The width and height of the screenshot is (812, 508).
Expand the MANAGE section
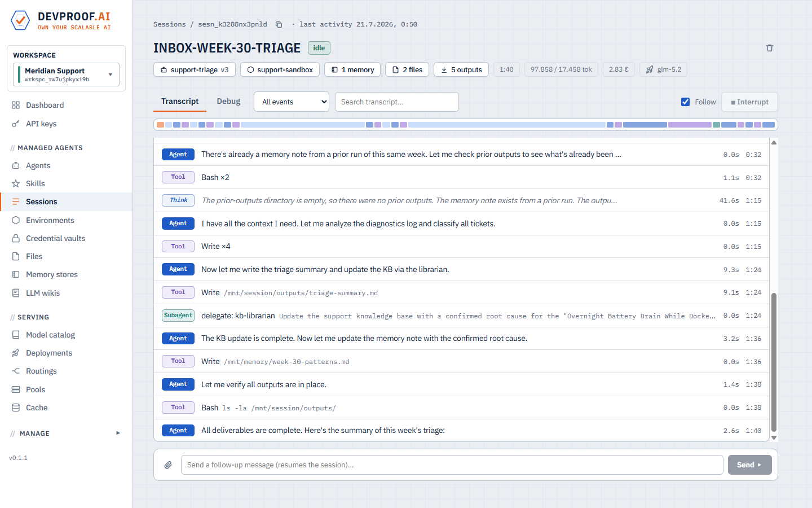[66, 433]
